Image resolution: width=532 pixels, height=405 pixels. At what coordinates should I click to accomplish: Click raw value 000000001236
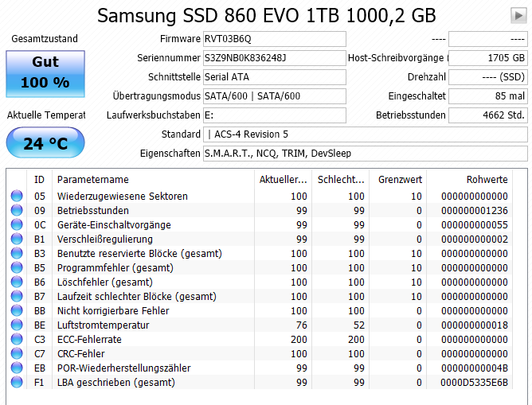[475, 211]
